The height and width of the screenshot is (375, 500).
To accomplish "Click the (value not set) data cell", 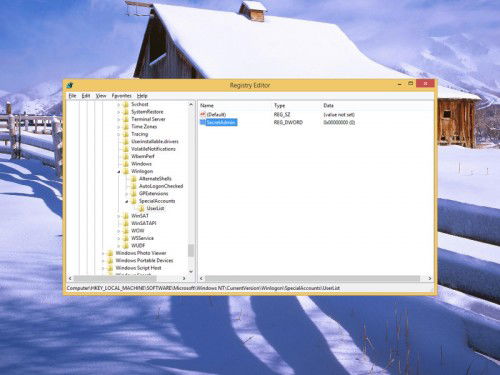I will 339,115.
